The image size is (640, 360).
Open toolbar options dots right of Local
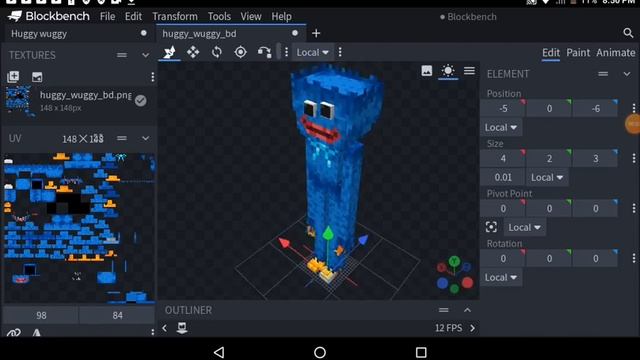340,52
